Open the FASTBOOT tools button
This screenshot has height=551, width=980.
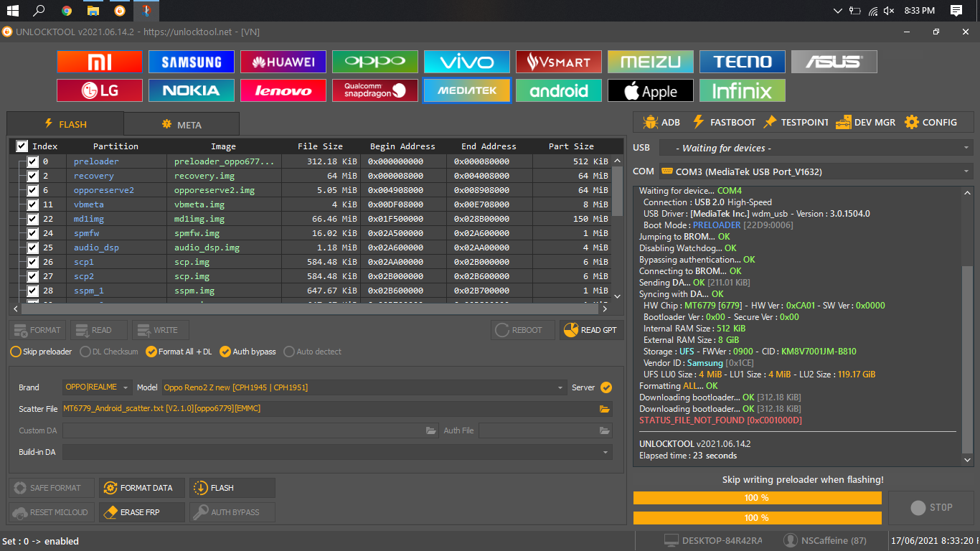coord(723,122)
